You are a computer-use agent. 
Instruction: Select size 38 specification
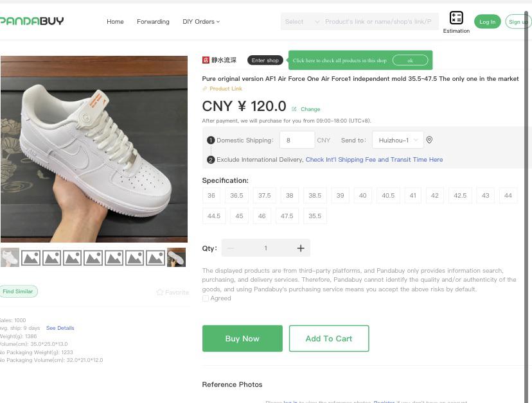pos(289,195)
